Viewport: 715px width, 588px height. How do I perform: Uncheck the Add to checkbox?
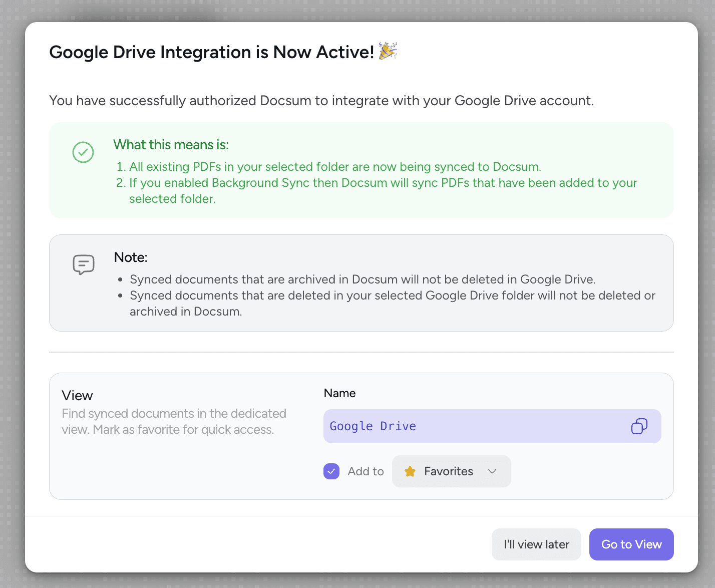pyautogui.click(x=331, y=471)
